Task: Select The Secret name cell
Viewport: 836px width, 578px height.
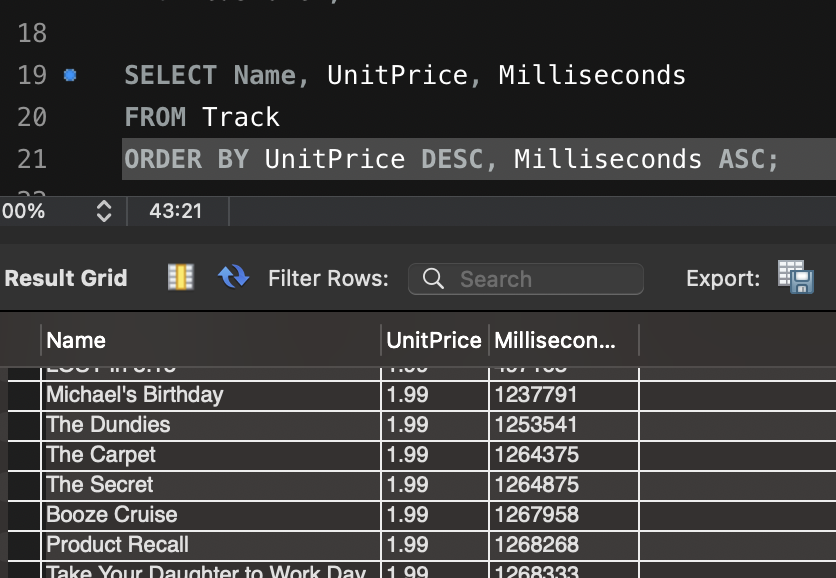Action: pyautogui.click(x=211, y=485)
